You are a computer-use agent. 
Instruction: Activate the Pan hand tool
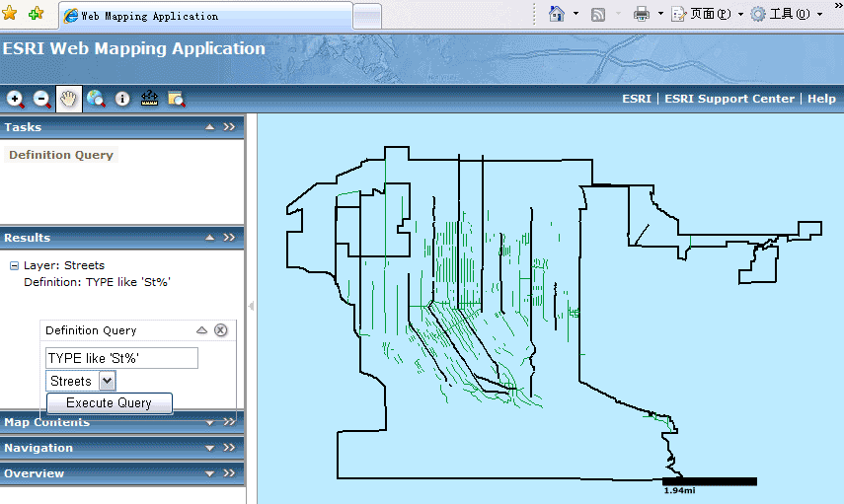point(69,99)
